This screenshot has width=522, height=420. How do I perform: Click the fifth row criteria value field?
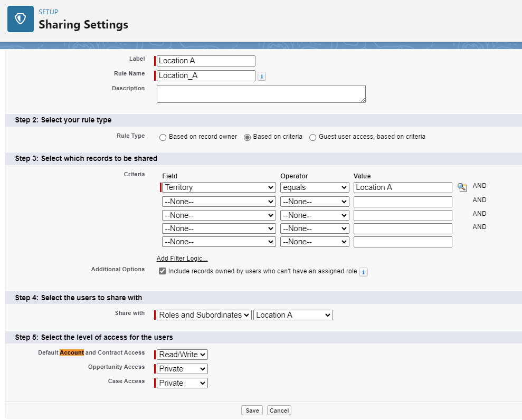[x=403, y=242]
